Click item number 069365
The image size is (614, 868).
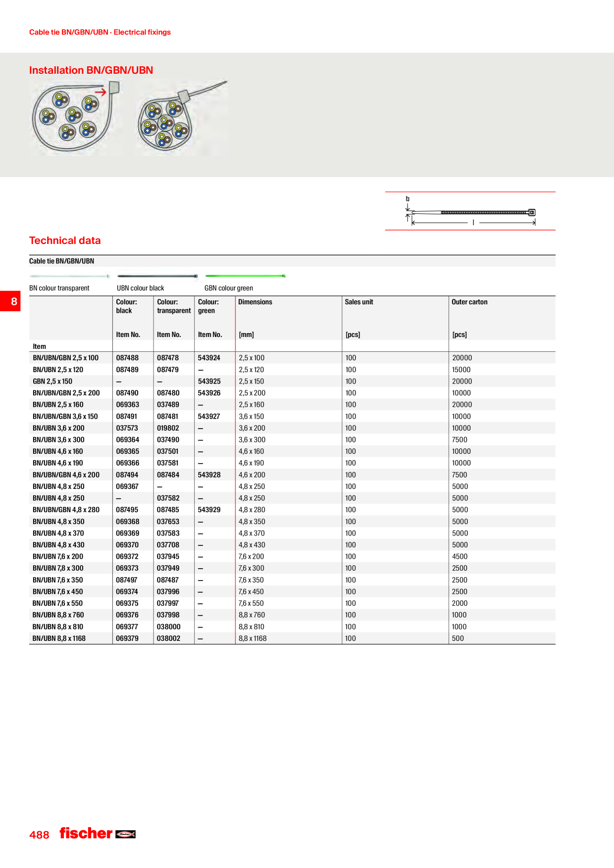click(128, 451)
